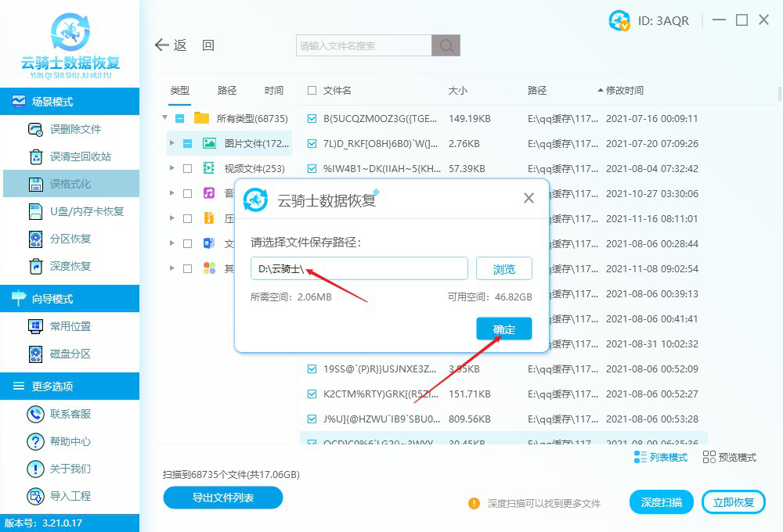The width and height of the screenshot is (783, 532).
Task: Expand the other files tree node
Action: pos(172,268)
